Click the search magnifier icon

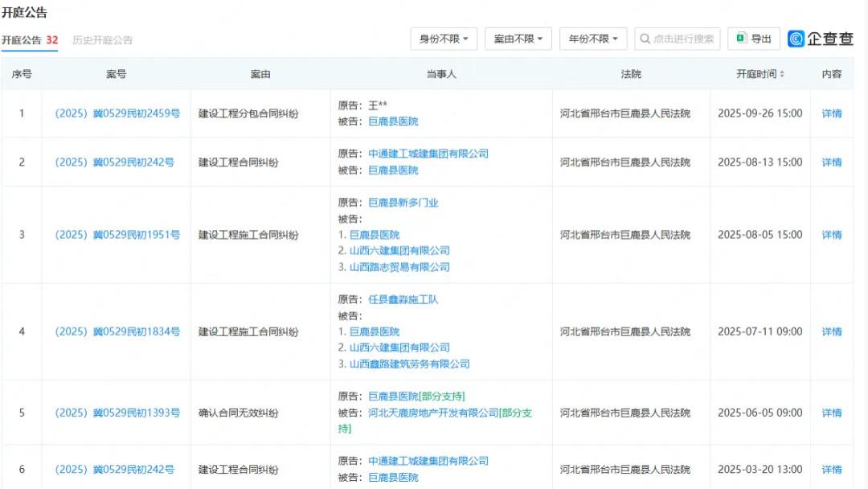(x=644, y=38)
